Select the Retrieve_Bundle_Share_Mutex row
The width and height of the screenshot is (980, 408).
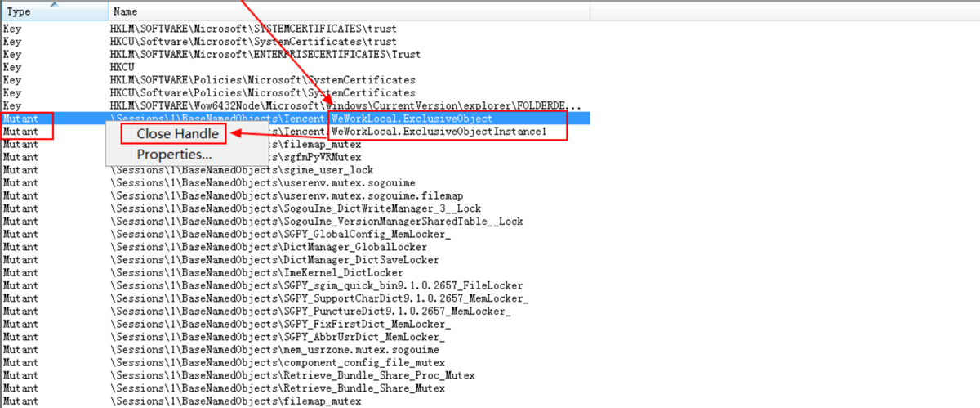click(294, 388)
